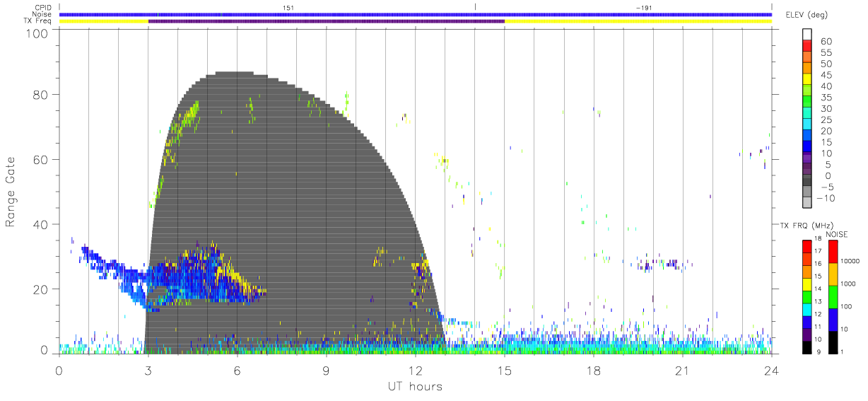Click the 21 tick label on UT hours axis
This screenshot has height=401, width=868.
pos(683,370)
